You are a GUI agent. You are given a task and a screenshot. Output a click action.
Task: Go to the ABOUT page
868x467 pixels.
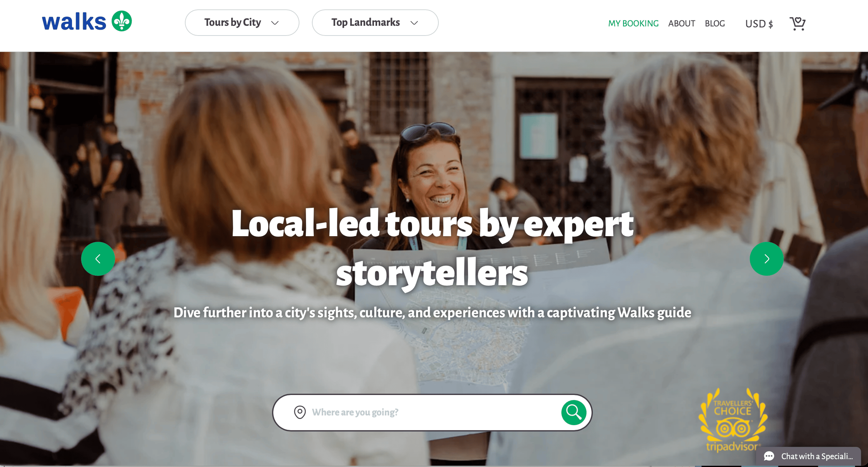681,24
